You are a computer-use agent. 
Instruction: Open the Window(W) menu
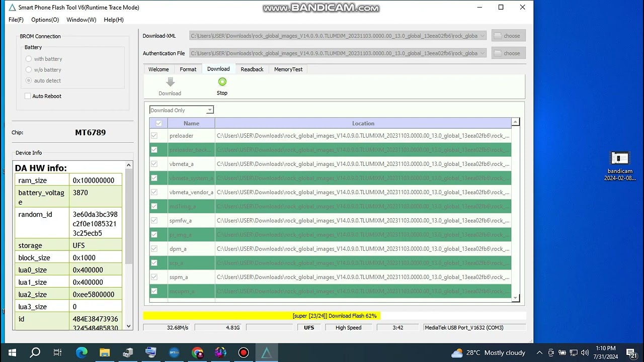pyautogui.click(x=82, y=20)
